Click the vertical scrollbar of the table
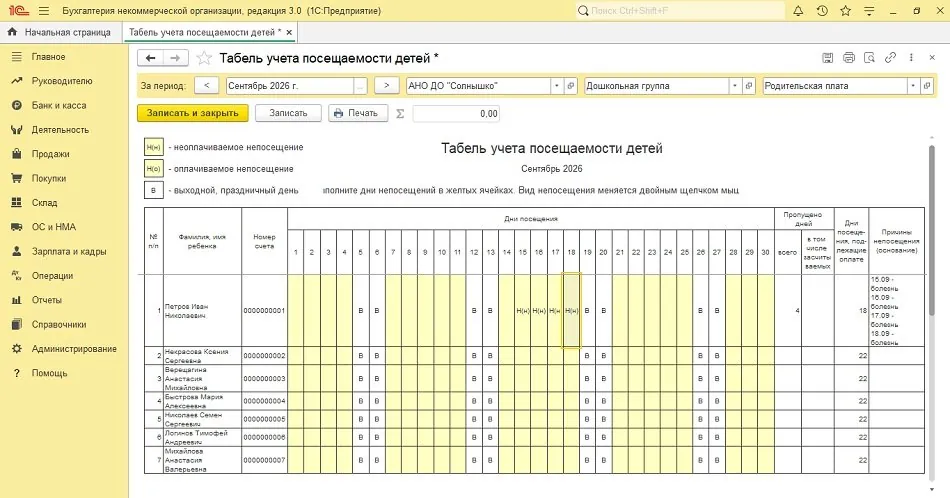Screen dimensions: 950x498 [932, 230]
